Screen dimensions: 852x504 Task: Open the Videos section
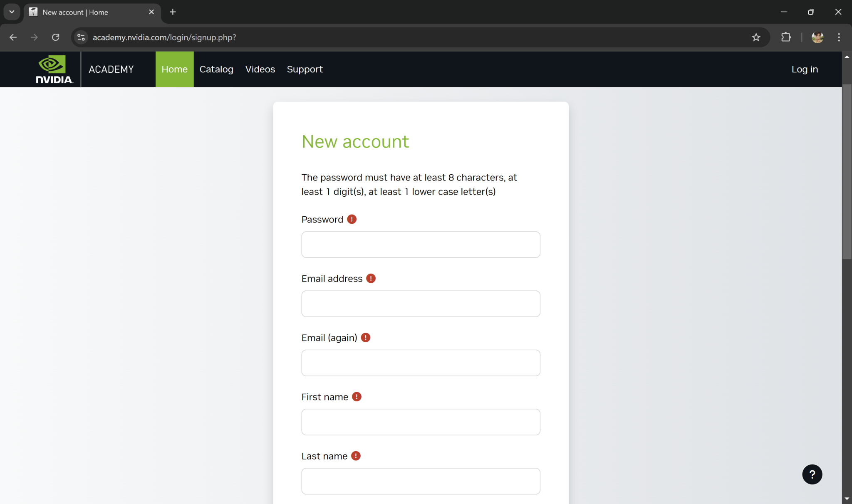click(260, 69)
